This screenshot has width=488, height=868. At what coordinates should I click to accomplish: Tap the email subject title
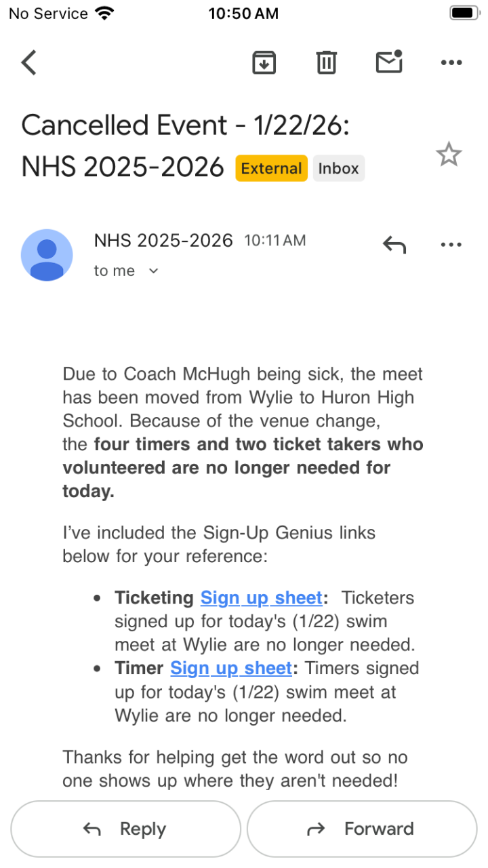184,126
